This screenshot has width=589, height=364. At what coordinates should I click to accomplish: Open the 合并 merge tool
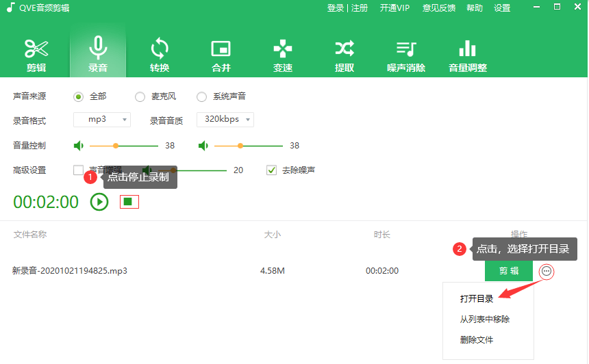point(221,55)
